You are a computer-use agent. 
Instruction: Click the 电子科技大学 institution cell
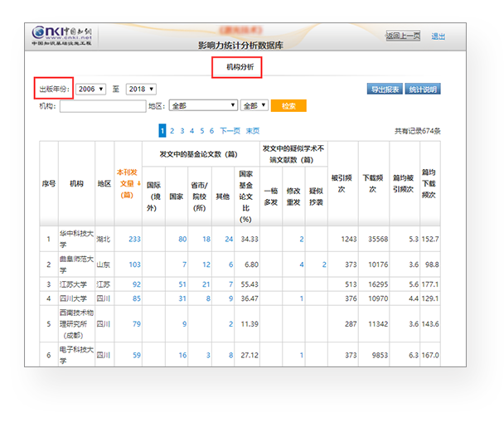(x=76, y=355)
